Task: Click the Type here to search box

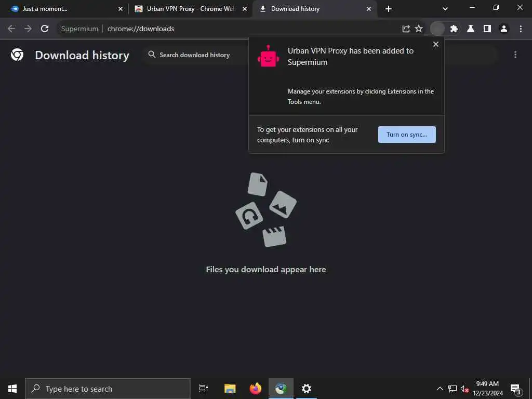Action: [x=108, y=389]
